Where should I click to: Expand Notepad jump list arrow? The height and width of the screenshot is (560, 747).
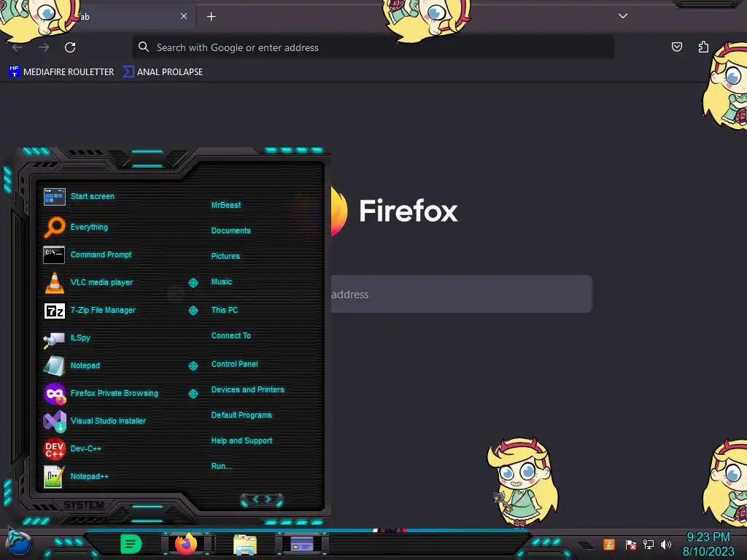point(193,366)
